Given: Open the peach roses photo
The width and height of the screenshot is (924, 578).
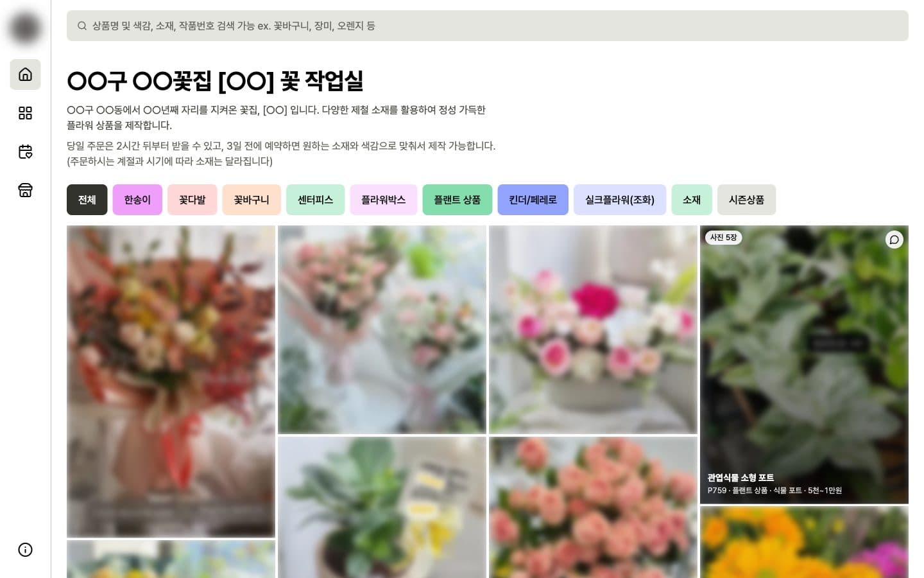Looking at the screenshot, I should pyautogui.click(x=593, y=507).
